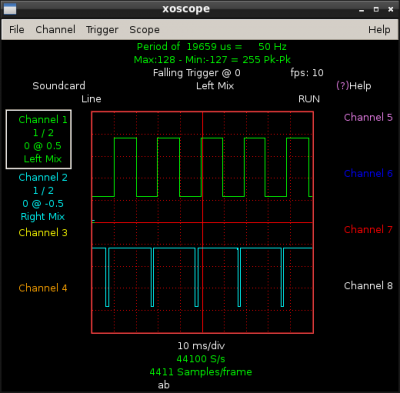Open the File menu

point(16,30)
